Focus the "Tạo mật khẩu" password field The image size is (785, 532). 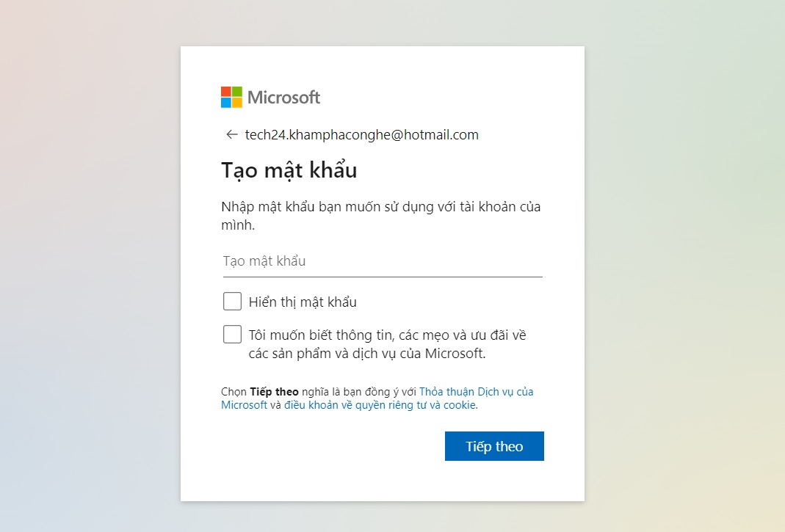(383, 261)
